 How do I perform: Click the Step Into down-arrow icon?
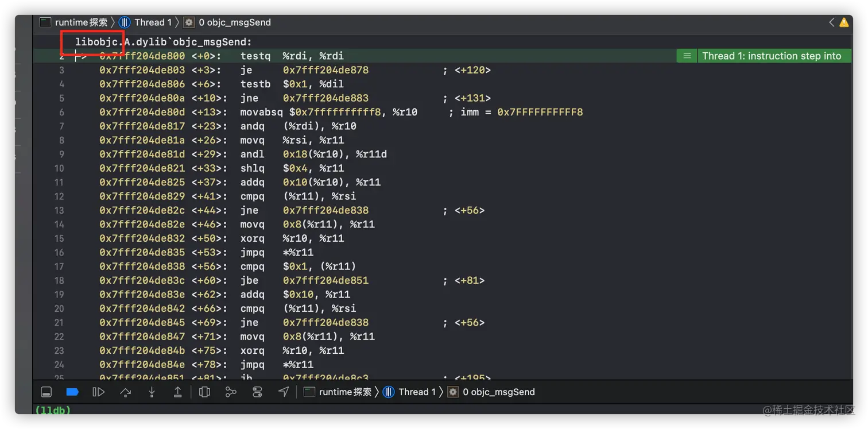pos(152,392)
